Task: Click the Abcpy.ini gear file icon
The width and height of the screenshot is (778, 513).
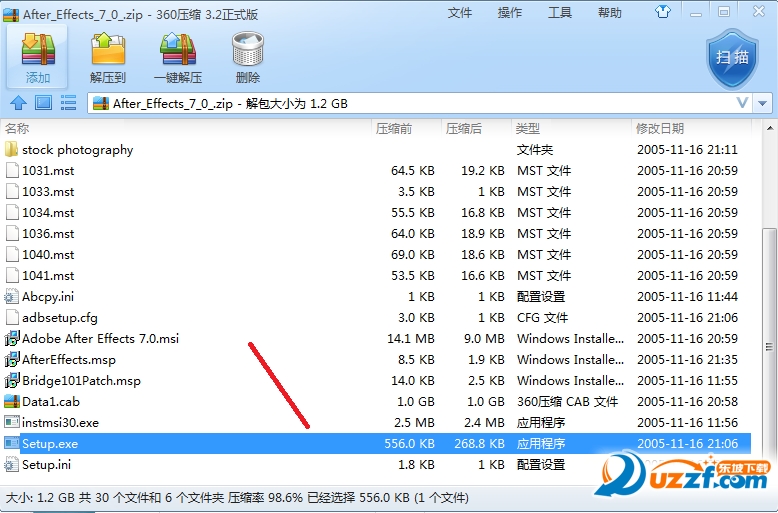Action: [x=11, y=296]
